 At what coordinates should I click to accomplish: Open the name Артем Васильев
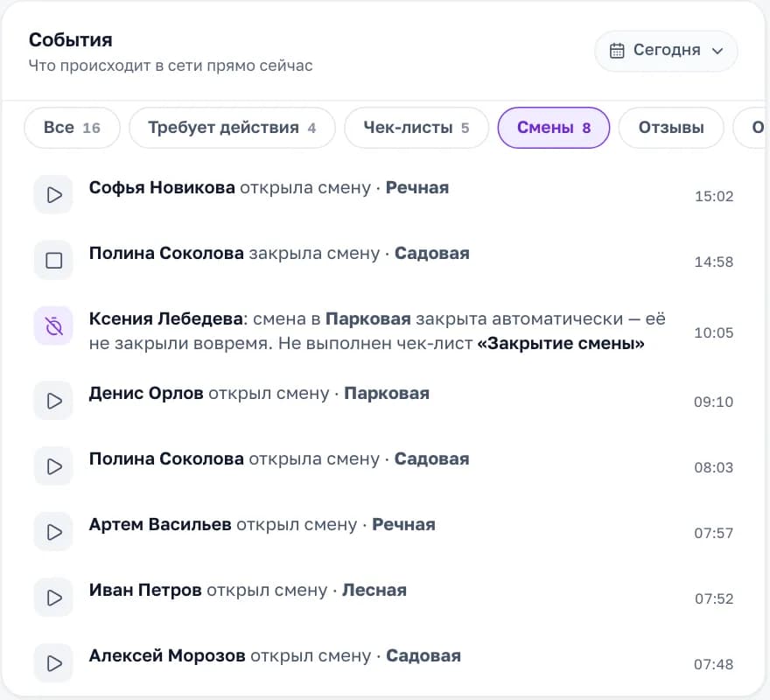click(160, 525)
